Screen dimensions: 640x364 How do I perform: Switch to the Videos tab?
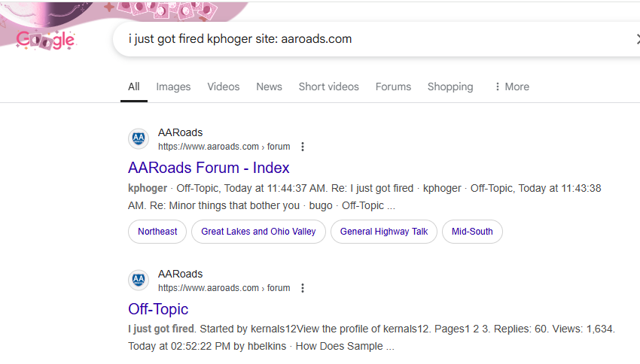224,86
